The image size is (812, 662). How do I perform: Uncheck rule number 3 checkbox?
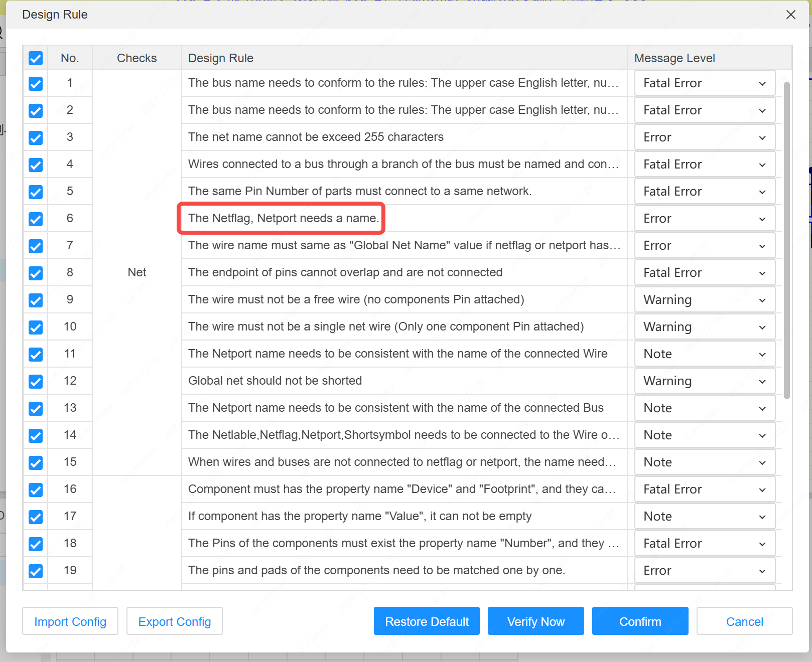tap(36, 137)
